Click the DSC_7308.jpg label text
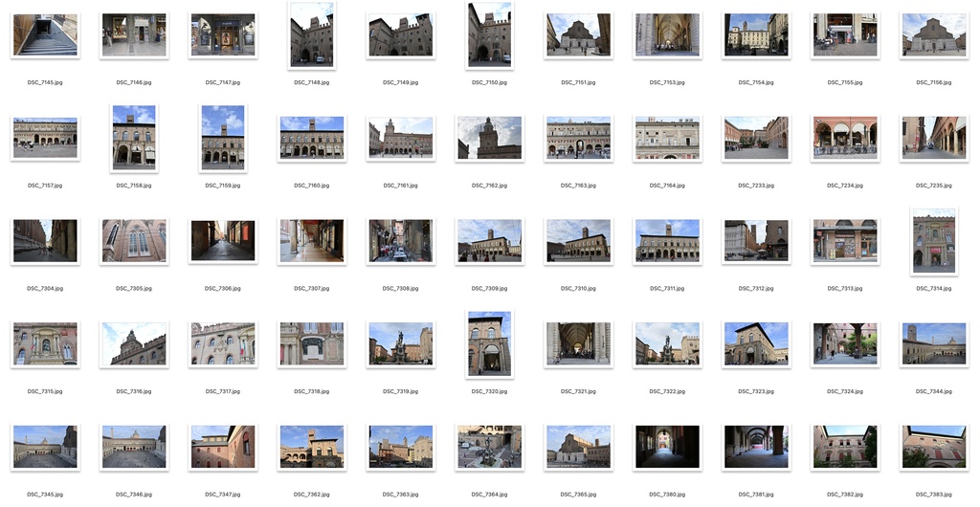This screenshot has width=980, height=507. tap(401, 289)
